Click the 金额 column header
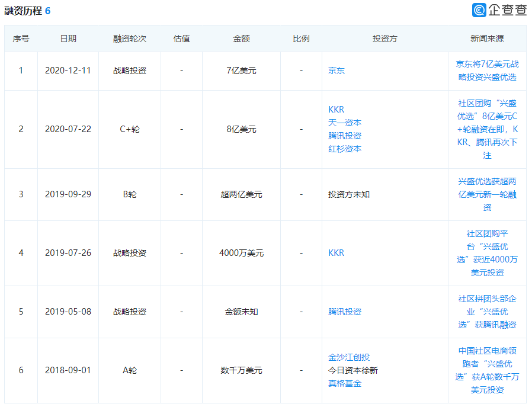This screenshot has width=532, height=407. 241,39
